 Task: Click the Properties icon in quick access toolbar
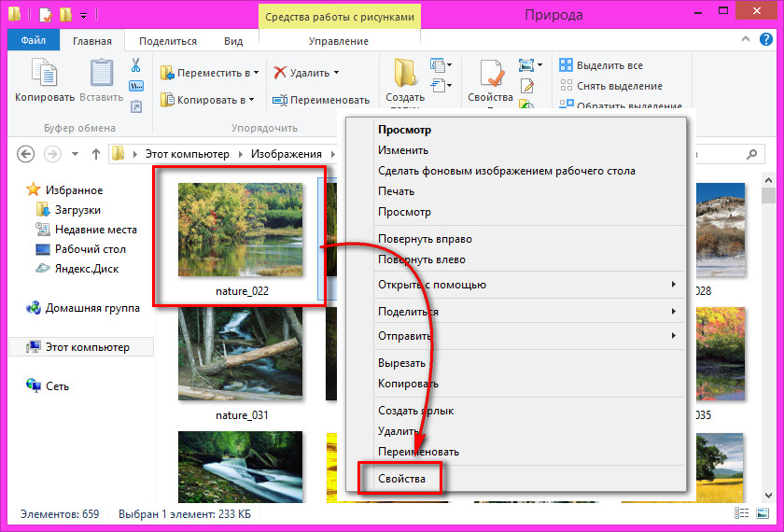pyautogui.click(x=46, y=15)
